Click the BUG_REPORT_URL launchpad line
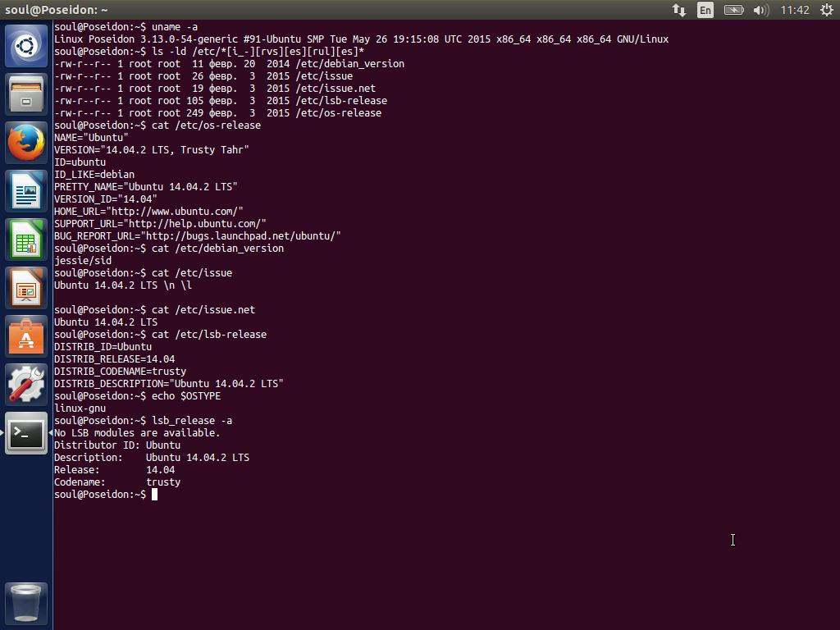Viewport: 840px width, 630px height. 198,236
